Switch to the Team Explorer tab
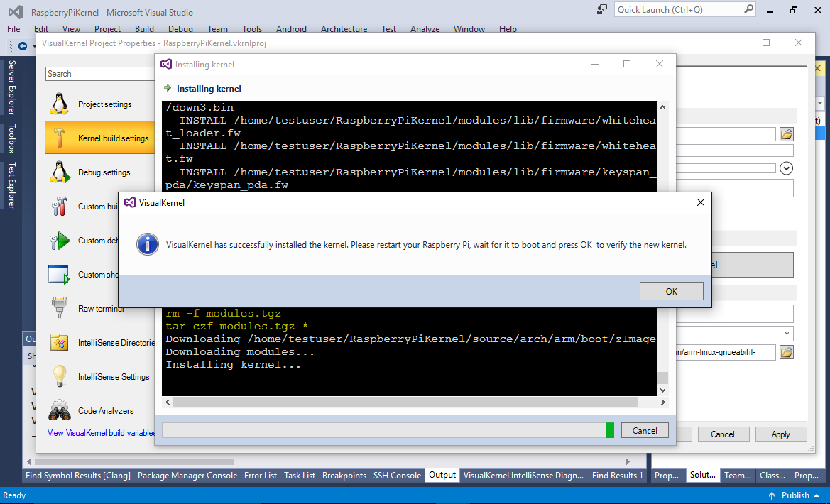Image resolution: width=830 pixels, height=504 pixels. tap(738, 476)
